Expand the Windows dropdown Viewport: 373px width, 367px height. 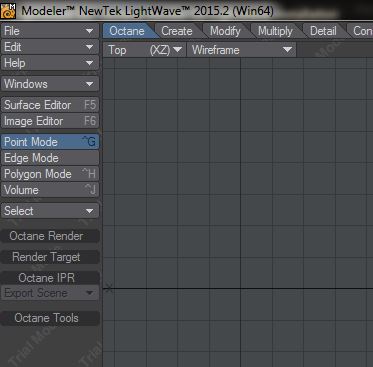coord(50,84)
